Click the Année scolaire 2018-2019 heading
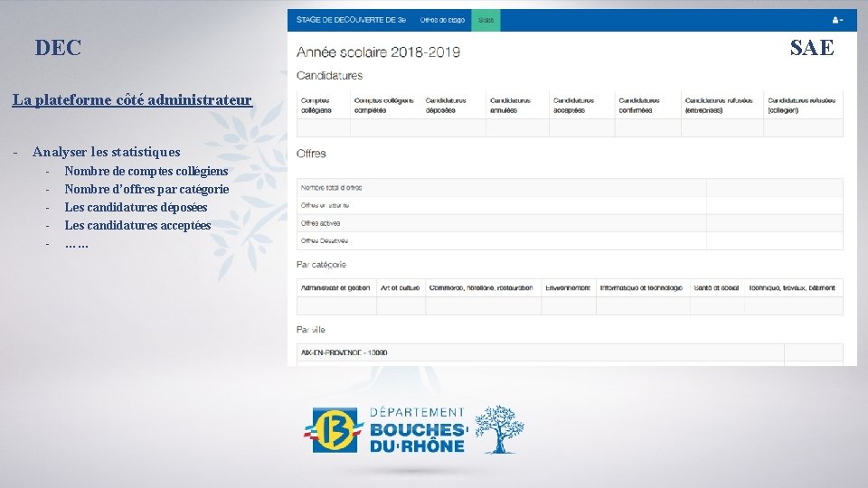This screenshot has width=868, height=488. point(378,52)
